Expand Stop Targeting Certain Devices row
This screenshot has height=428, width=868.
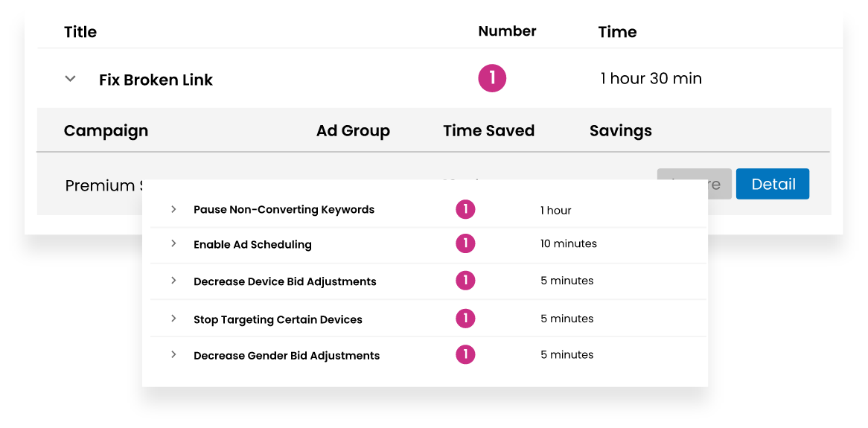(173, 319)
